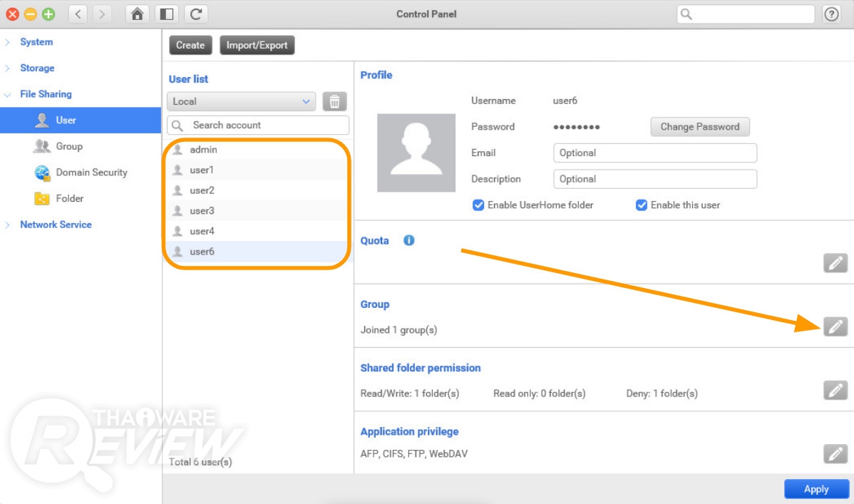Click the magnifier in Search account field
Screen dimensions: 854x504
click(x=178, y=125)
